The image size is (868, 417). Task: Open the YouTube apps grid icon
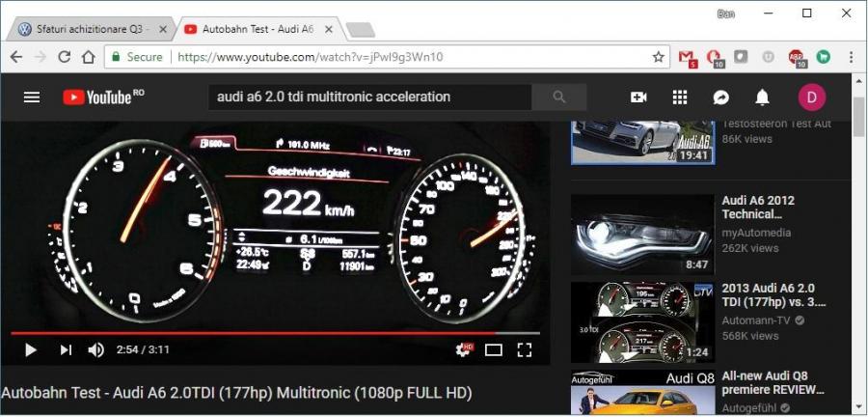[680, 97]
